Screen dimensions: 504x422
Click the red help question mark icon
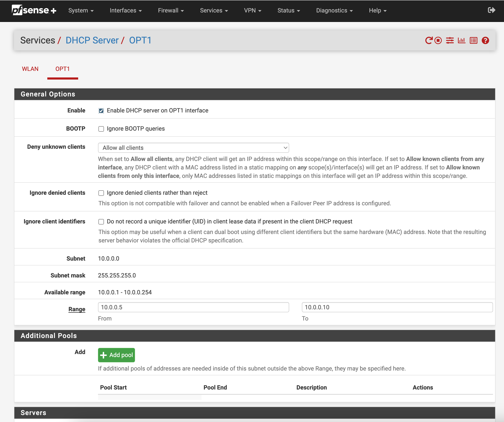click(485, 40)
